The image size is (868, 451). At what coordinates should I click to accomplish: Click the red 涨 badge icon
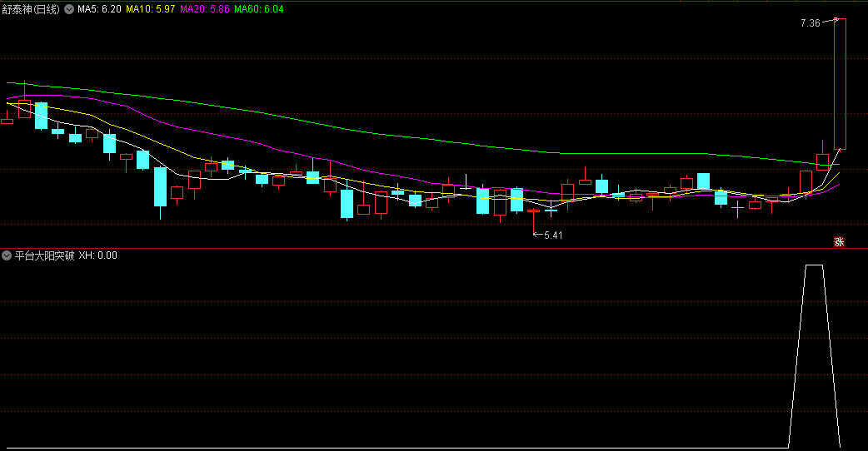(x=839, y=241)
